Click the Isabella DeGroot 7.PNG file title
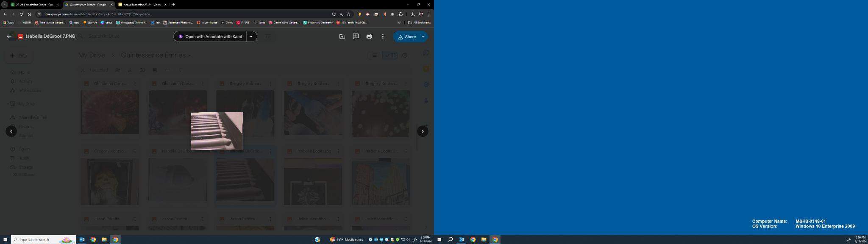 tap(50, 36)
